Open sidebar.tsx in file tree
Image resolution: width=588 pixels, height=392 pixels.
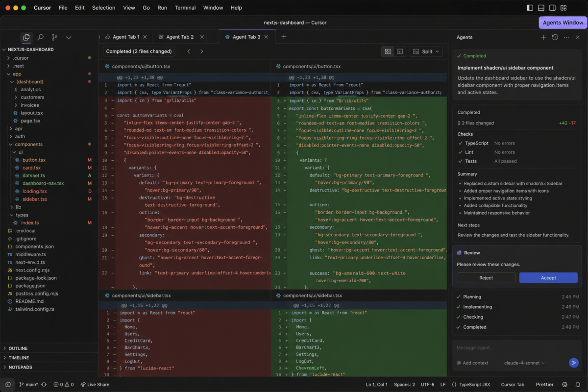[35, 199]
